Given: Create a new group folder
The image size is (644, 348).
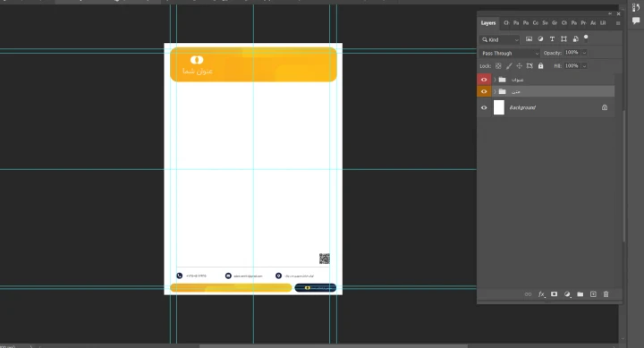Looking at the screenshot, I should [x=580, y=294].
